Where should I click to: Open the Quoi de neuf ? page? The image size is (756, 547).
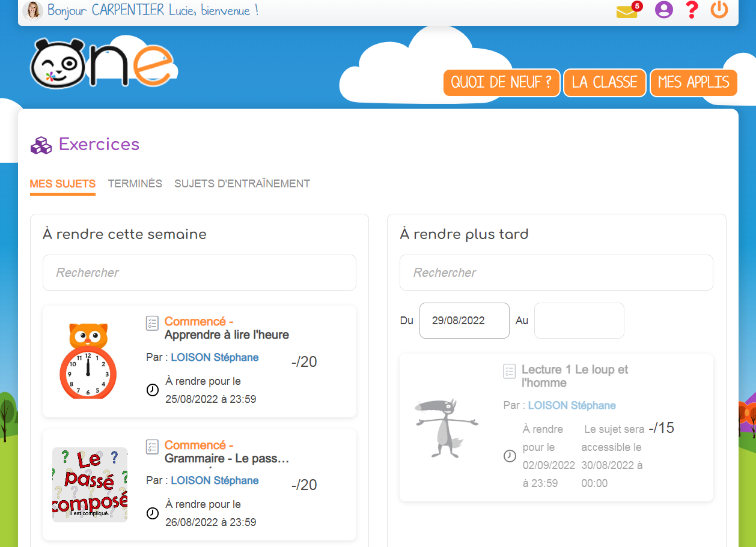[x=502, y=82]
